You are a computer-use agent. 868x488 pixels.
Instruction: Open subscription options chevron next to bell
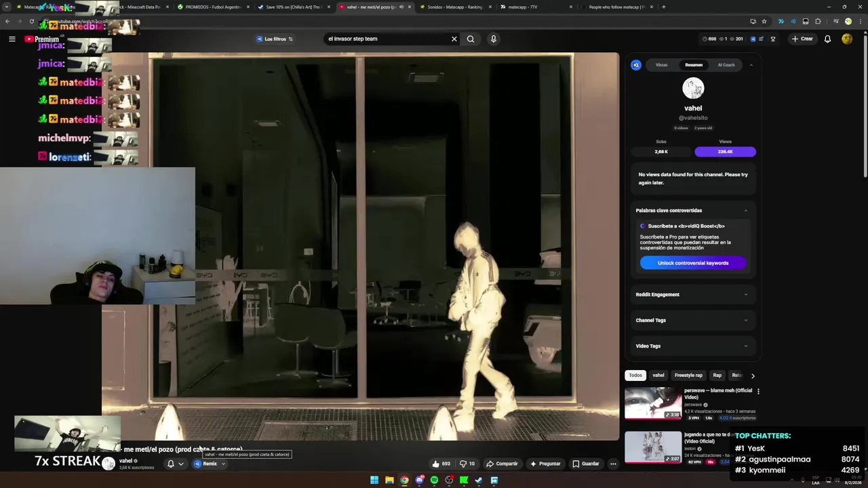tap(181, 464)
